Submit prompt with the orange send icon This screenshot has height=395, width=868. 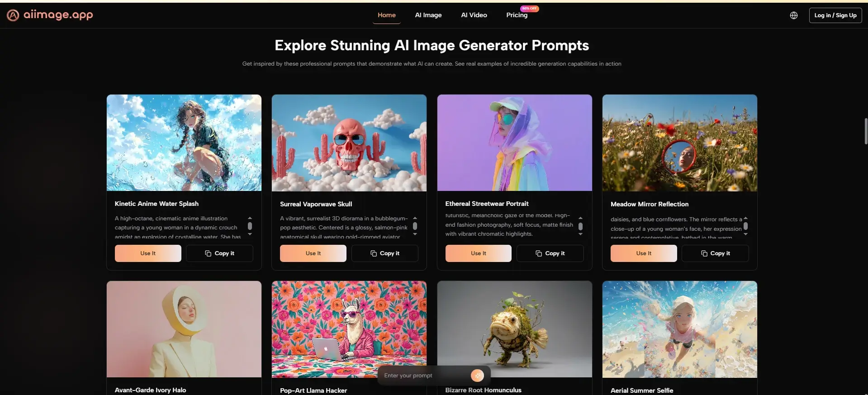(x=477, y=376)
